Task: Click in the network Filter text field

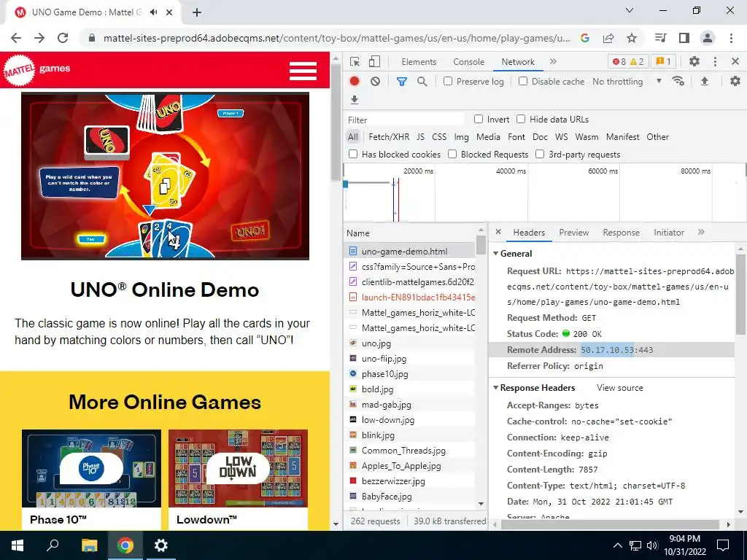Action: pyautogui.click(x=405, y=120)
